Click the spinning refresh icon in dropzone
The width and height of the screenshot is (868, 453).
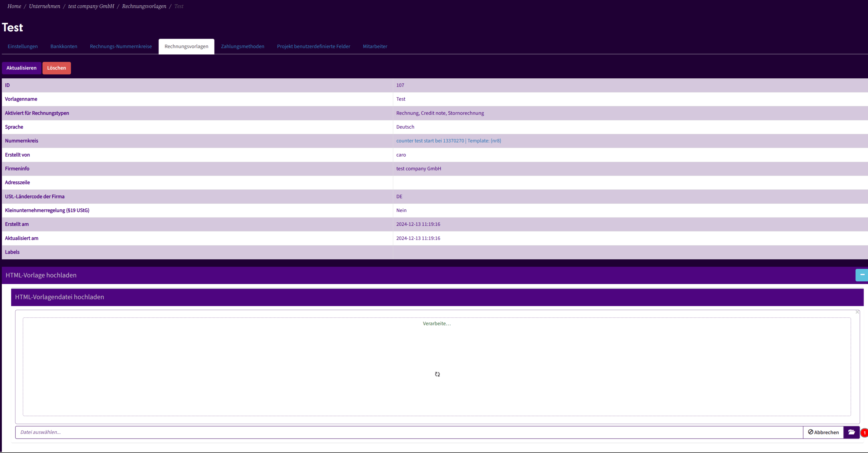[x=437, y=374]
